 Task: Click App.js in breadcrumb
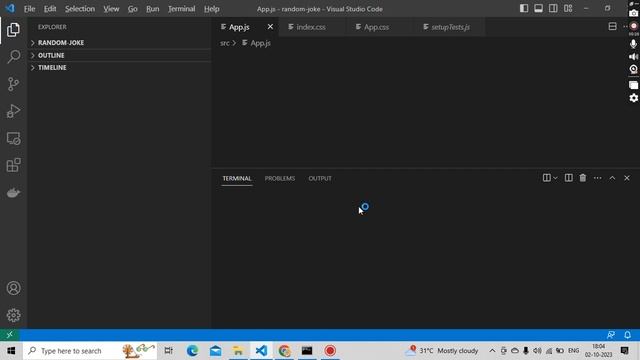coord(260,43)
